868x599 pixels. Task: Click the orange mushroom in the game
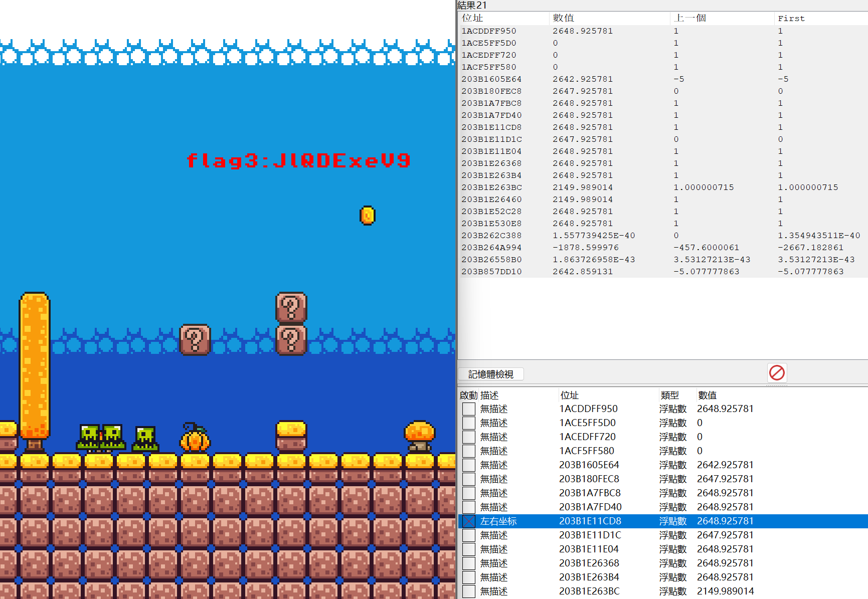point(420,436)
